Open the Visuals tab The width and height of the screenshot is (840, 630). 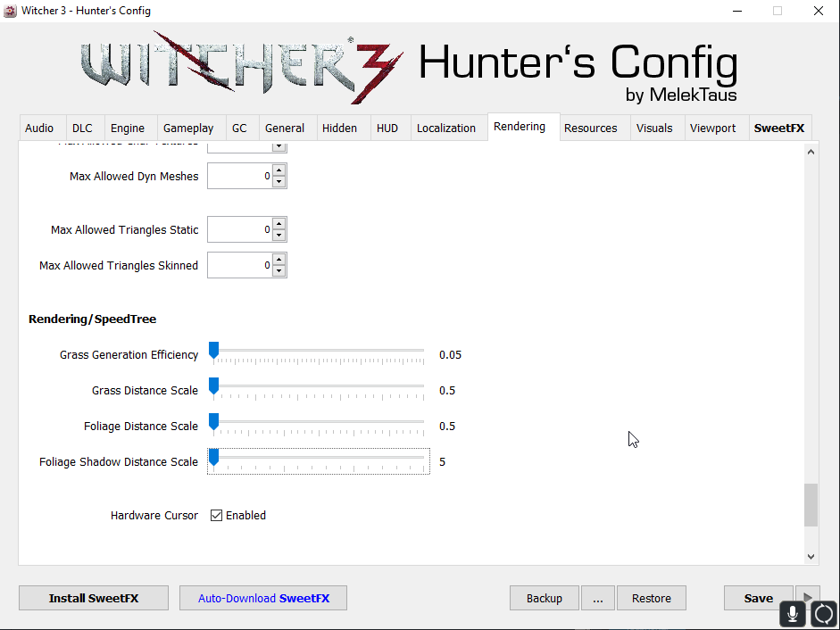pos(657,128)
